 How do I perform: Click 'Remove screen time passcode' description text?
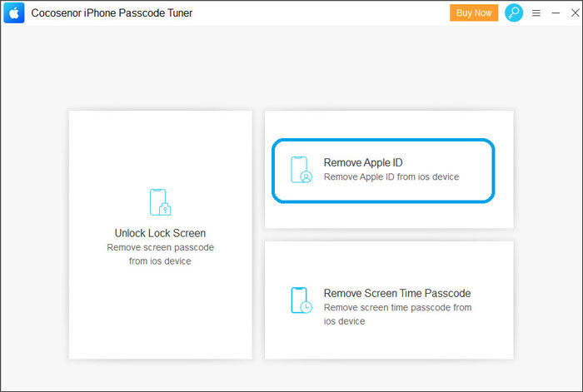click(397, 315)
